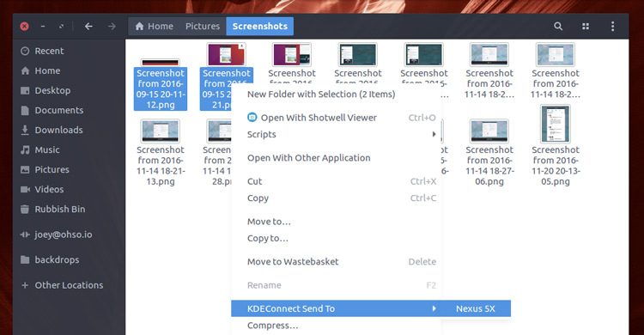Click the Videos camera icon in sidebar
The width and height of the screenshot is (644, 335).
pyautogui.click(x=25, y=189)
